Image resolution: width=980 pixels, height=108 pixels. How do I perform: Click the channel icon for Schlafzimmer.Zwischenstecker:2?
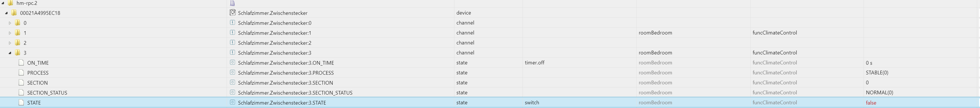point(233,42)
